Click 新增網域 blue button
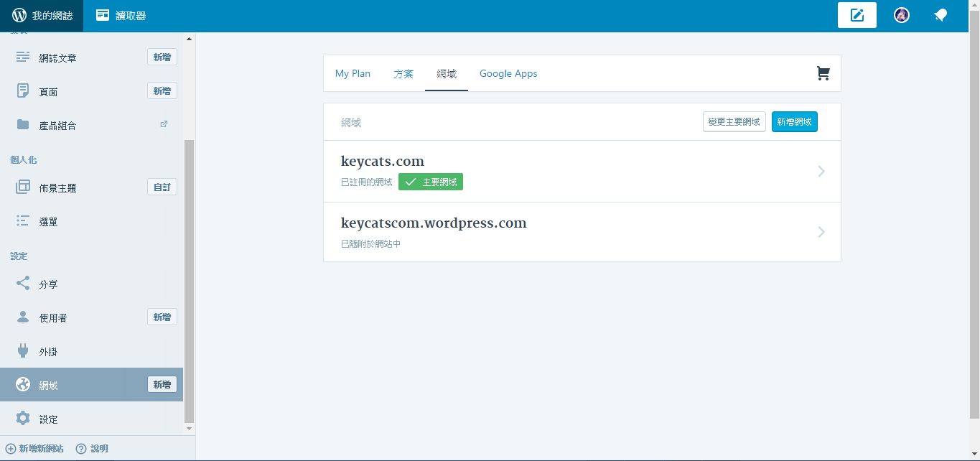 795,122
